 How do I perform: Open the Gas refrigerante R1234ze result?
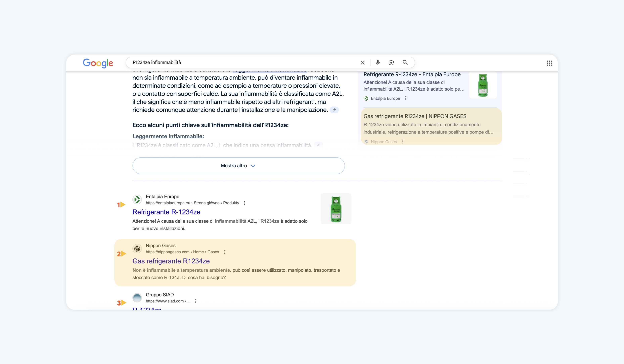[x=171, y=261]
